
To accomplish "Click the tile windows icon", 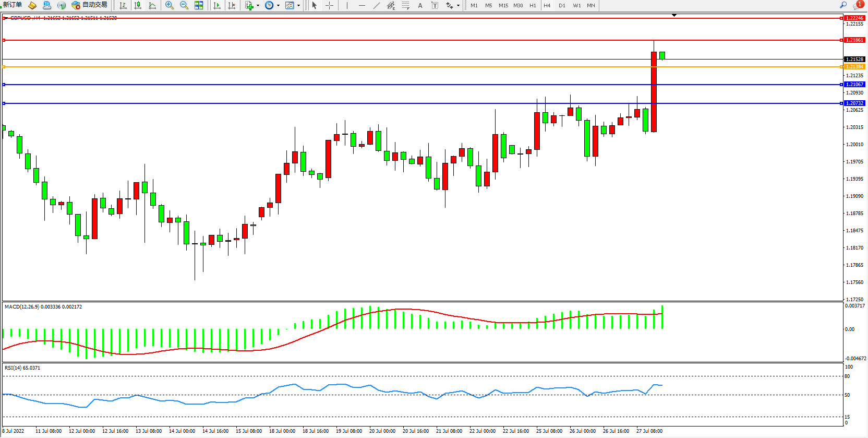I will 199,5.
